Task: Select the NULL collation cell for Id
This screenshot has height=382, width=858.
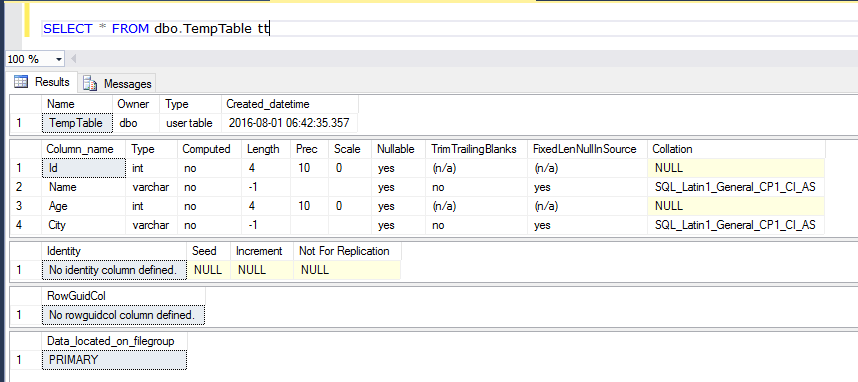Action: [x=736, y=169]
